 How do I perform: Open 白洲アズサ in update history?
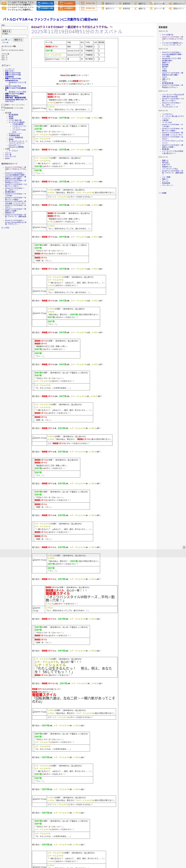(x=166, y=165)
